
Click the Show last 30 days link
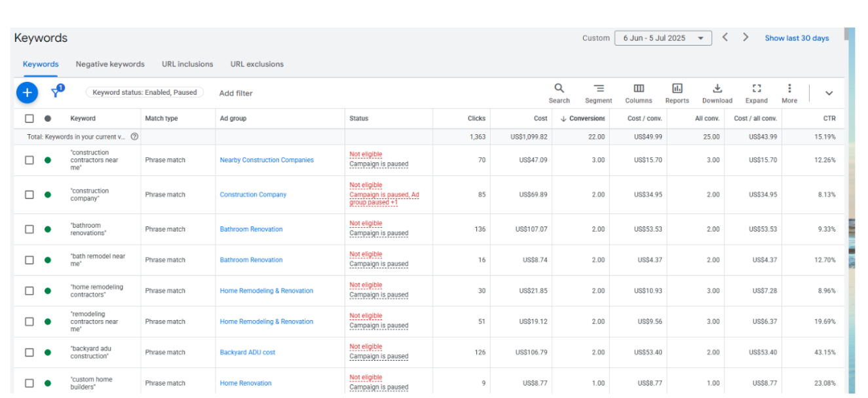797,38
